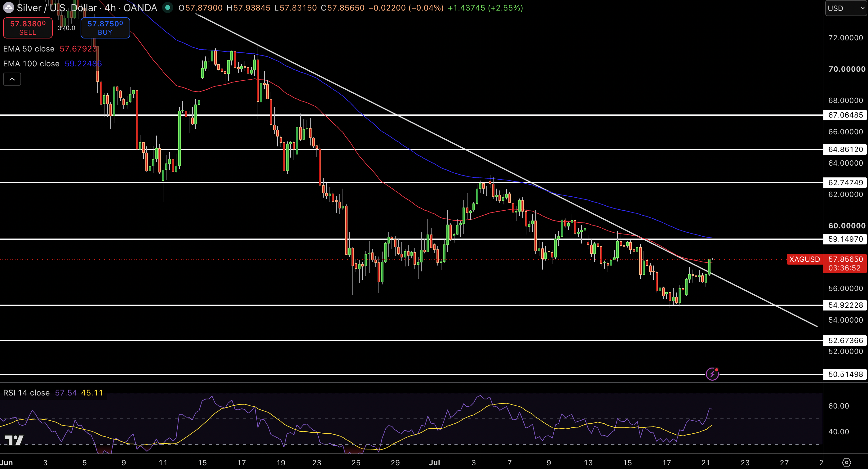Click the BUY button at 57.87500
The image size is (868, 469).
[105, 28]
